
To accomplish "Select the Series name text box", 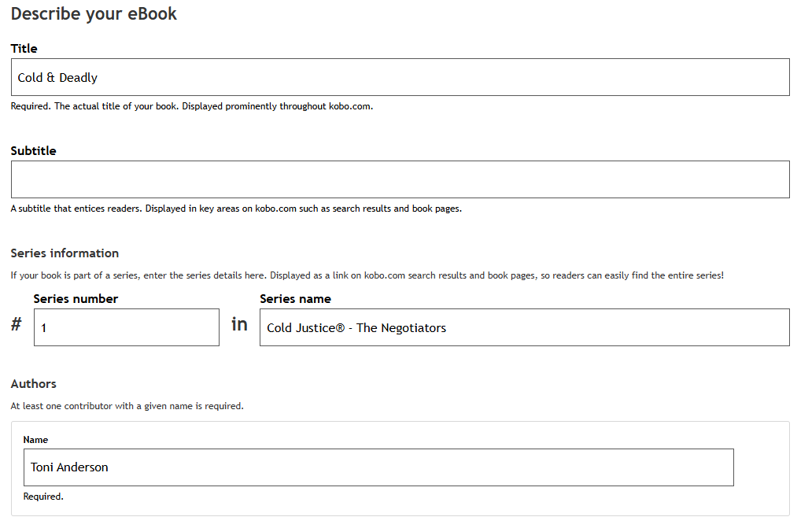I will pos(524,327).
